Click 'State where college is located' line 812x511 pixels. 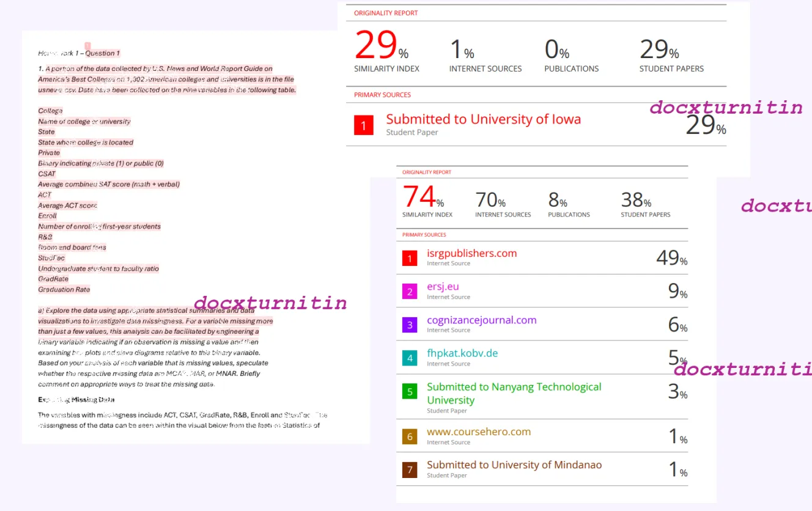click(x=86, y=142)
